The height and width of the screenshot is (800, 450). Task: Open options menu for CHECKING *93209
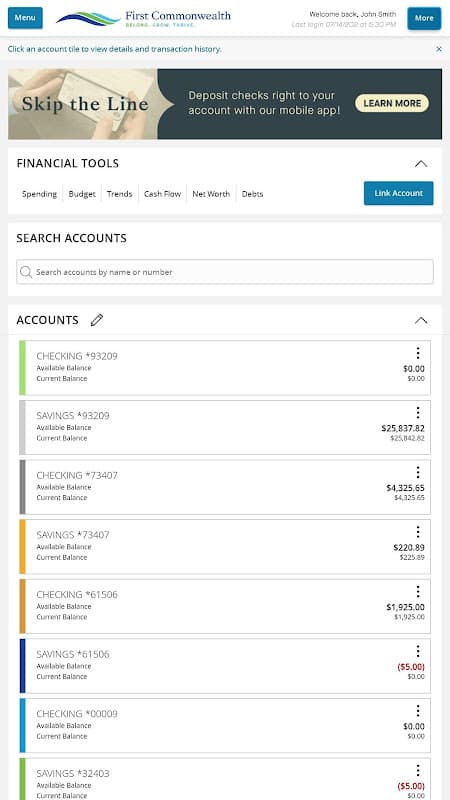(x=418, y=353)
